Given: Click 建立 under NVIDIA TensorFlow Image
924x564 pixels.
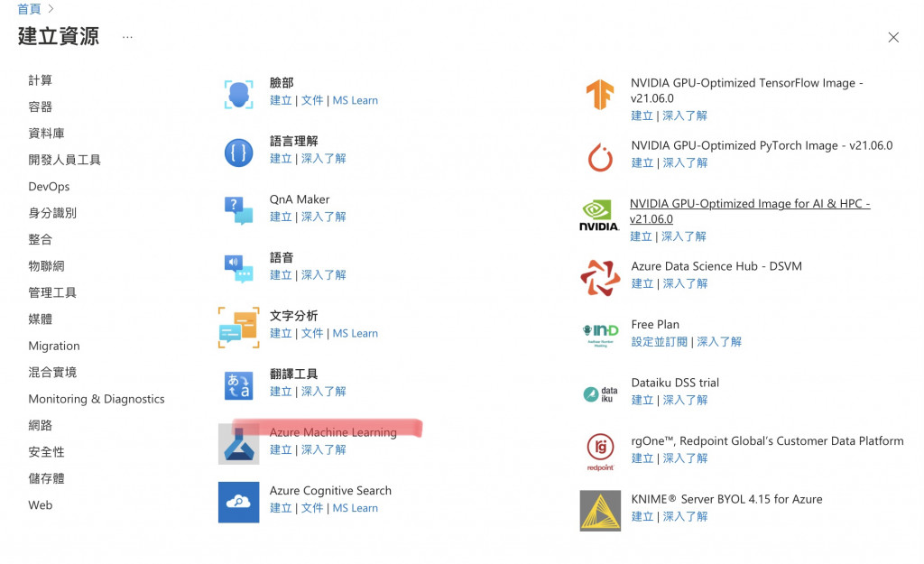Looking at the screenshot, I should 642,116.
